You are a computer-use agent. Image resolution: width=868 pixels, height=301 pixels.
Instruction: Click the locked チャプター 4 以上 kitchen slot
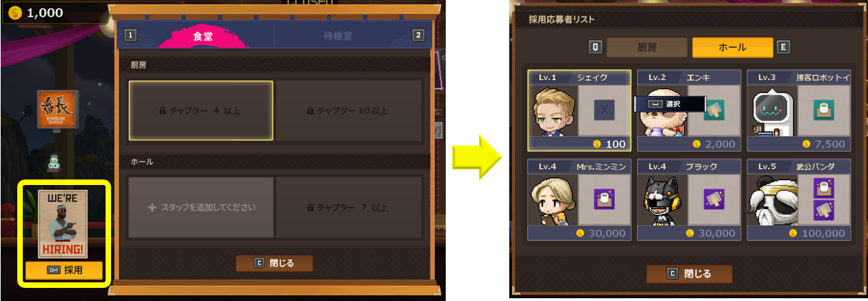pos(201,110)
